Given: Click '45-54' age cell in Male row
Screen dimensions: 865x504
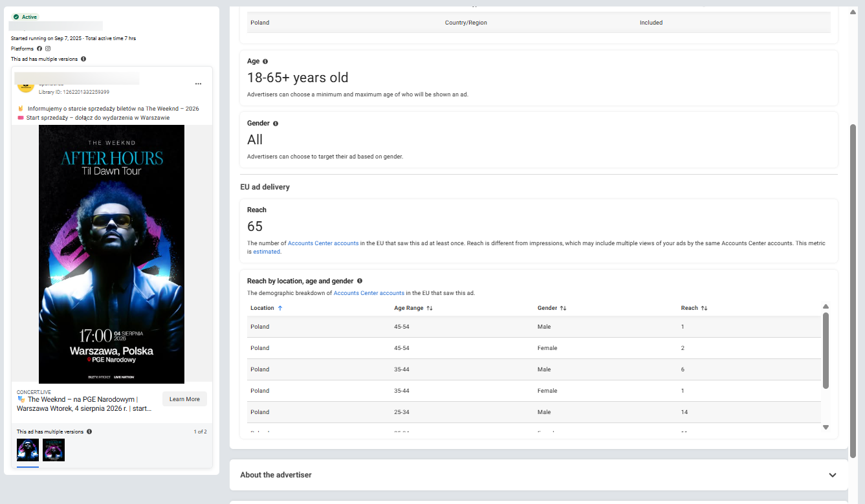Looking at the screenshot, I should click(402, 327).
